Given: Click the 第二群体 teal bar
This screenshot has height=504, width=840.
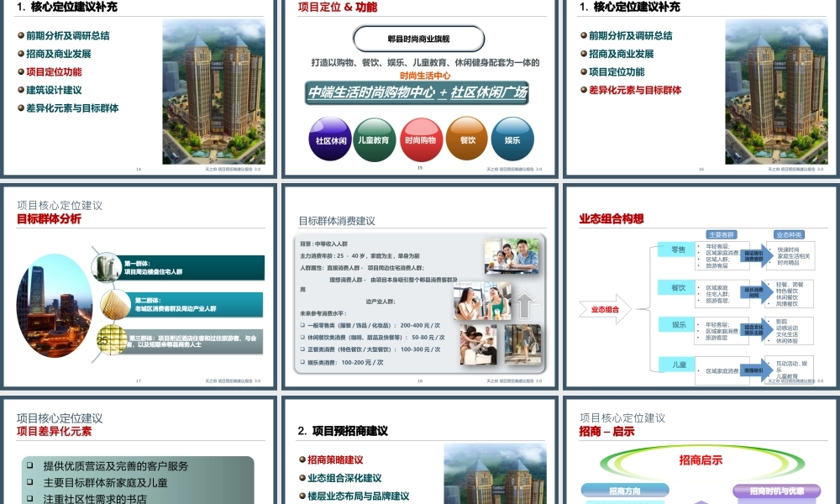Looking at the screenshot, I should click(196, 304).
